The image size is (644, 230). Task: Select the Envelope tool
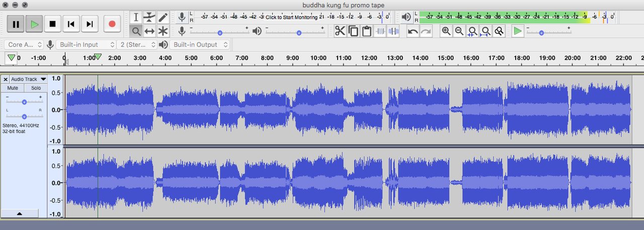pos(149,17)
